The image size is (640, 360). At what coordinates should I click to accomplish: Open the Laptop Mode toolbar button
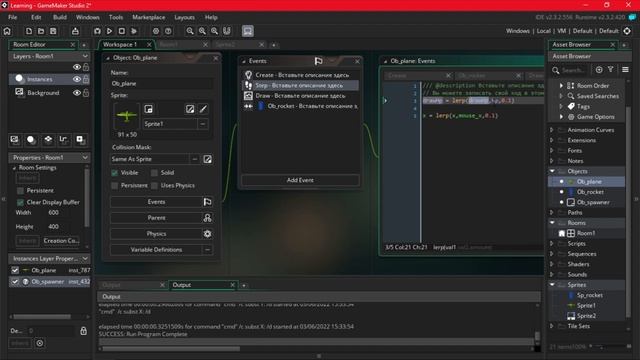coord(248,31)
